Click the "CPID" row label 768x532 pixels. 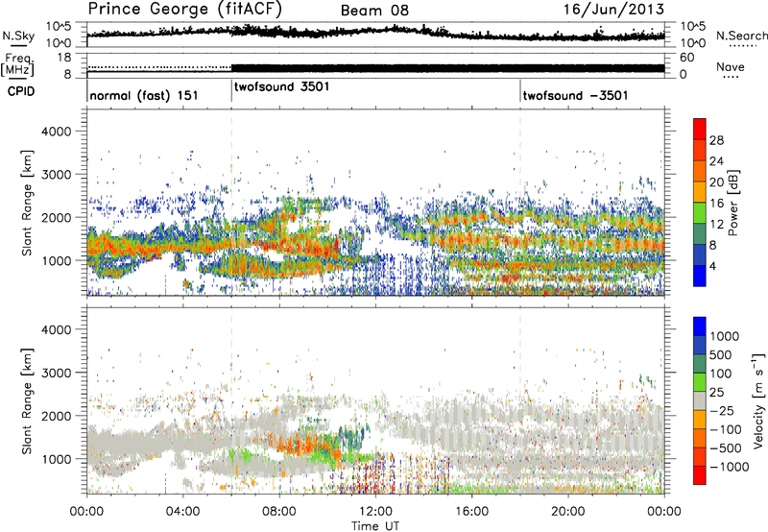click(21, 91)
